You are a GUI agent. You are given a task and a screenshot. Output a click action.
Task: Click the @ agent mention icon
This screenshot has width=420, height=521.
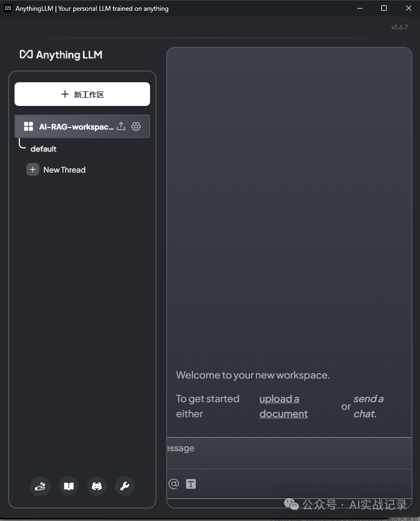click(x=174, y=484)
